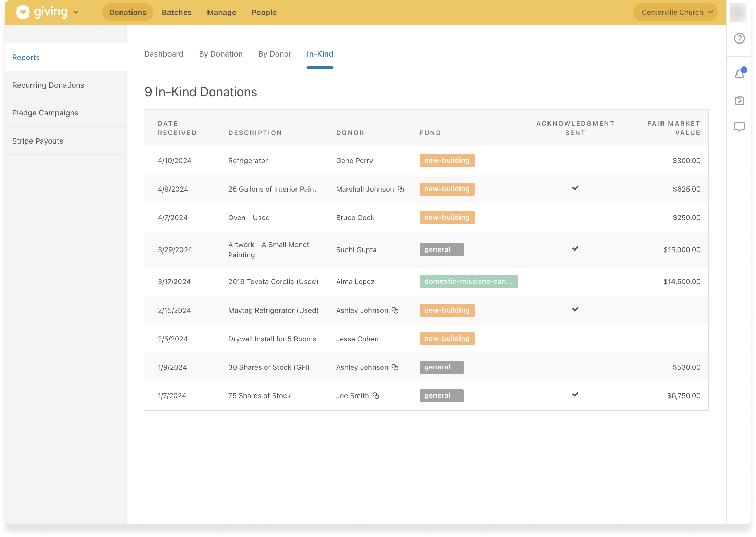
Task: Open the Batches menu
Action: pos(176,12)
